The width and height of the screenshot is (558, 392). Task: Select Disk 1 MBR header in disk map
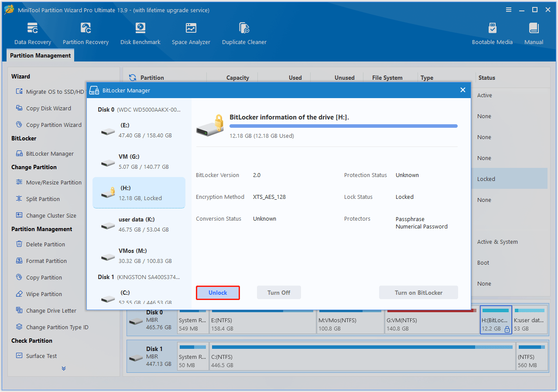(152, 356)
